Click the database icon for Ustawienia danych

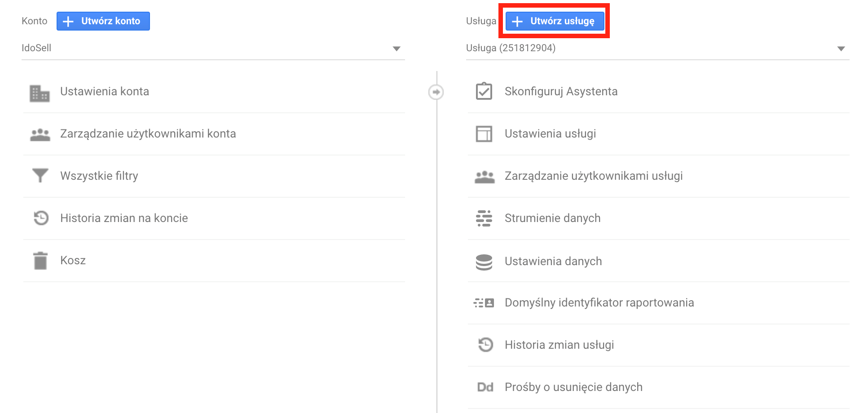click(484, 262)
